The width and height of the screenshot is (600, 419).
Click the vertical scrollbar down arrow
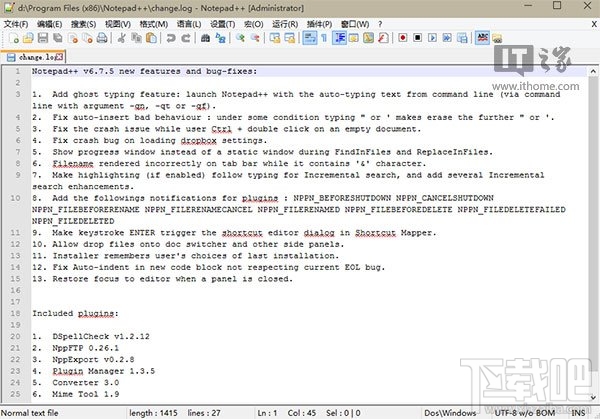tap(593, 397)
